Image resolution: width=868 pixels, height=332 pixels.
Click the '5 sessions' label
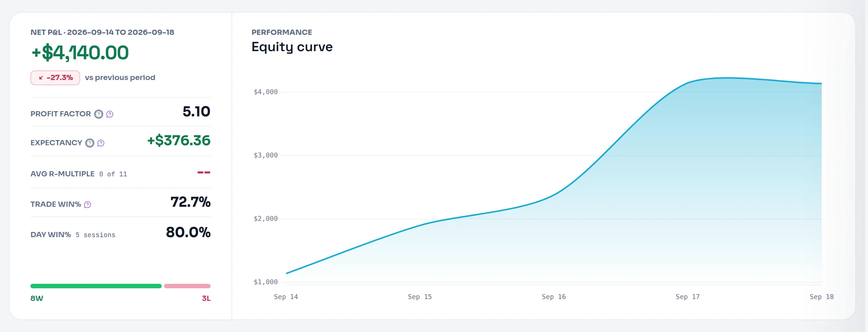96,235
